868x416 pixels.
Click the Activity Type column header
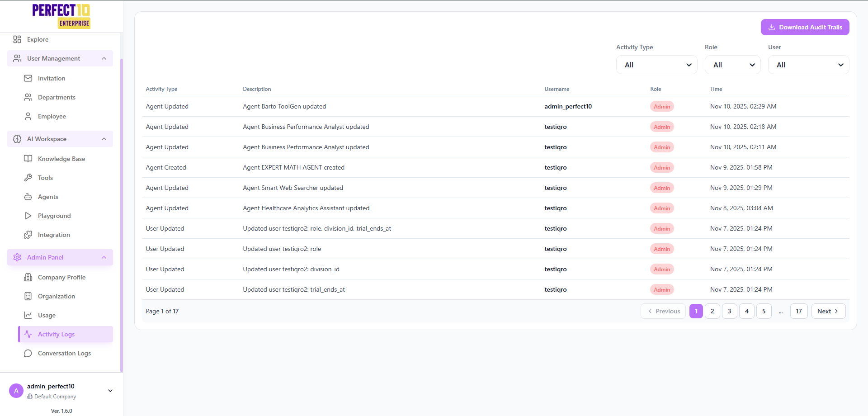161,89
